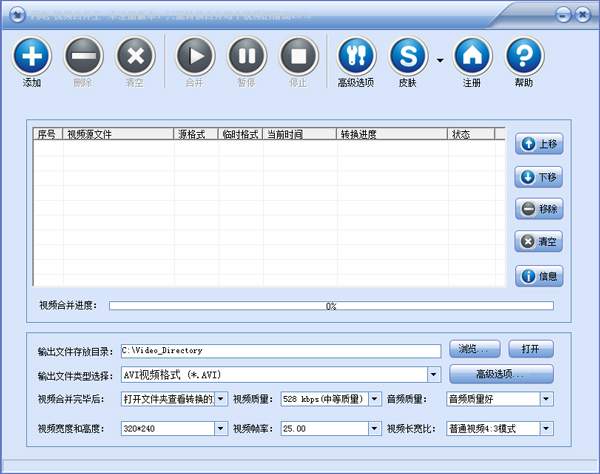Expand the 视频宽度和高度 320*240 dropdown
The image size is (600, 474).
coord(220,428)
